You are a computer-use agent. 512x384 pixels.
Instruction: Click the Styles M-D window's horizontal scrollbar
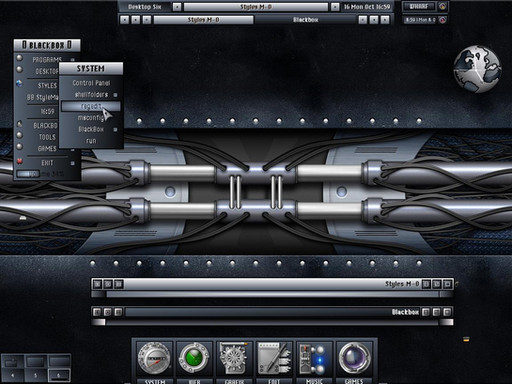(x=272, y=294)
